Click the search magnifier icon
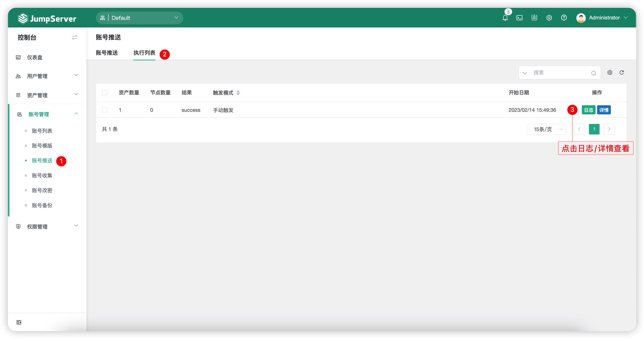644x339 pixels. pyautogui.click(x=594, y=73)
